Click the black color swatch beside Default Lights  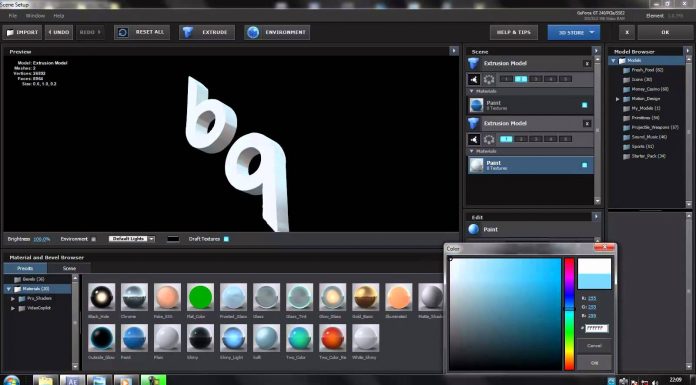173,239
